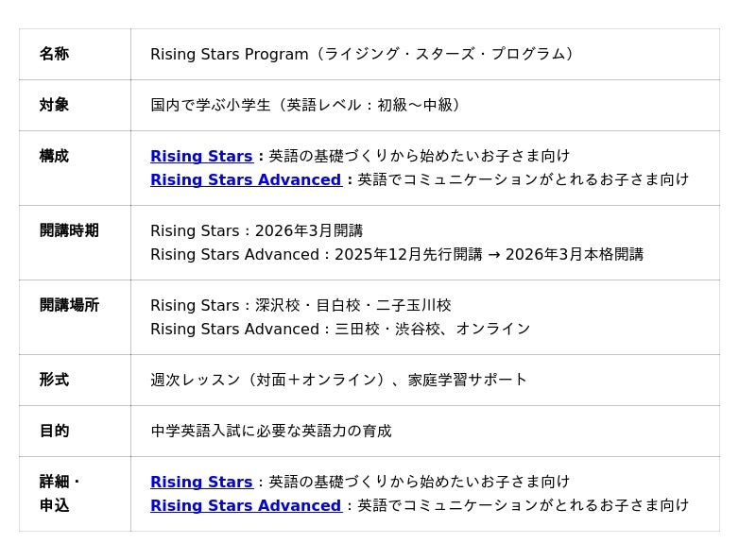
Task: Click the 詳細・申込 row header
Action: 59,493
